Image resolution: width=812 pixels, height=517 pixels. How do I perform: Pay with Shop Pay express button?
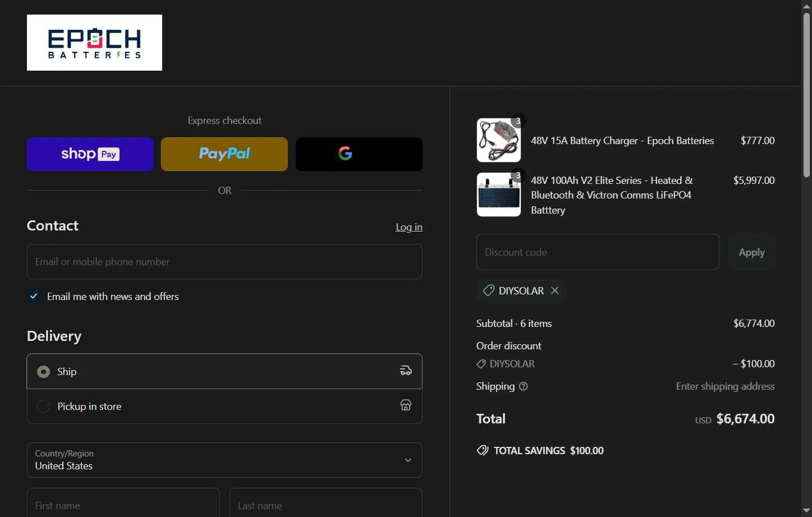tap(90, 154)
